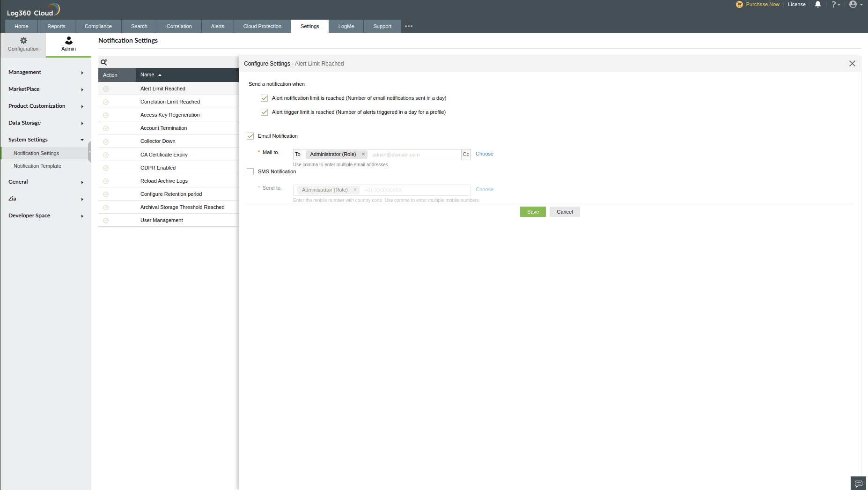Cancel the configure settings changes
This screenshot has height=490, width=868.
coord(565,212)
